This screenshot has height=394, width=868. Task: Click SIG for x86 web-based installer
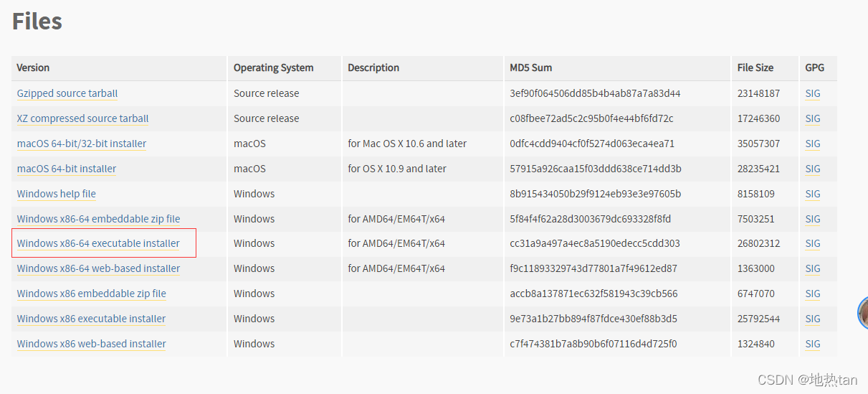[x=813, y=344]
